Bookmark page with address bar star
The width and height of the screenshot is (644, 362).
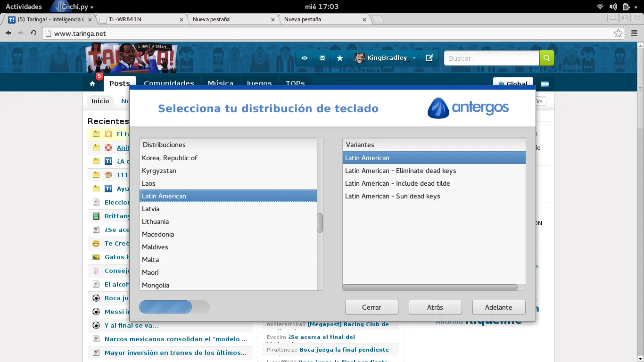(618, 33)
